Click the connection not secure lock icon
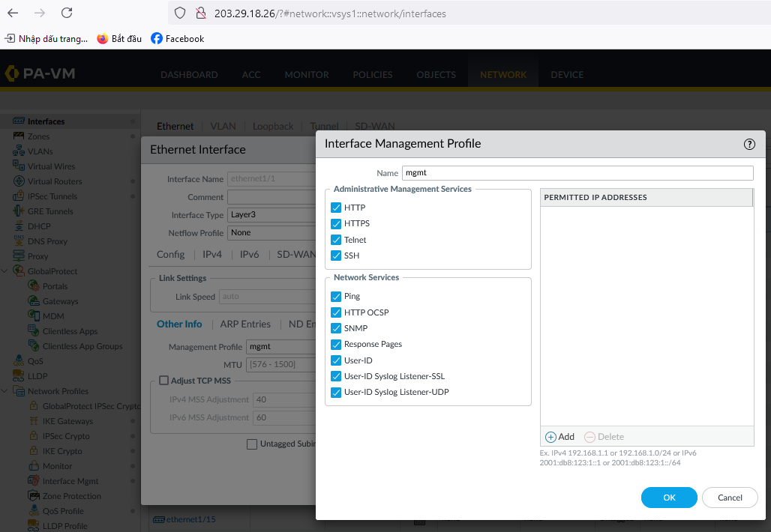This screenshot has height=532, width=771. click(200, 13)
